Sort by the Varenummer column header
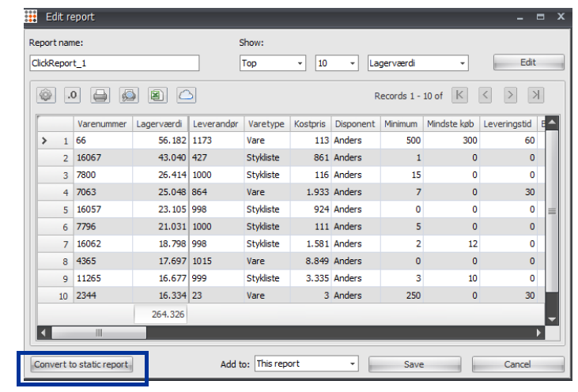The width and height of the screenshot is (578, 392). tap(103, 124)
